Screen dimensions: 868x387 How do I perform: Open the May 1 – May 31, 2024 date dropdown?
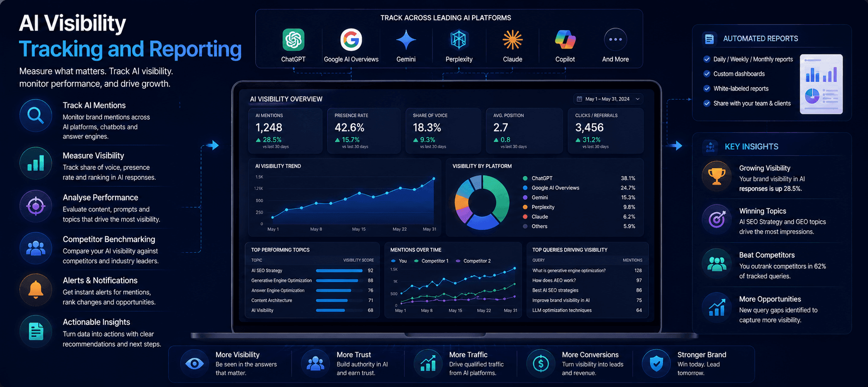click(x=608, y=99)
